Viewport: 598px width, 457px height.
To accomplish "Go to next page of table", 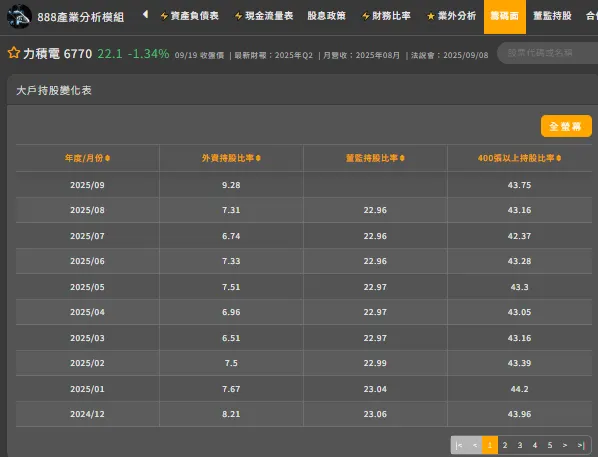I will coord(565,445).
